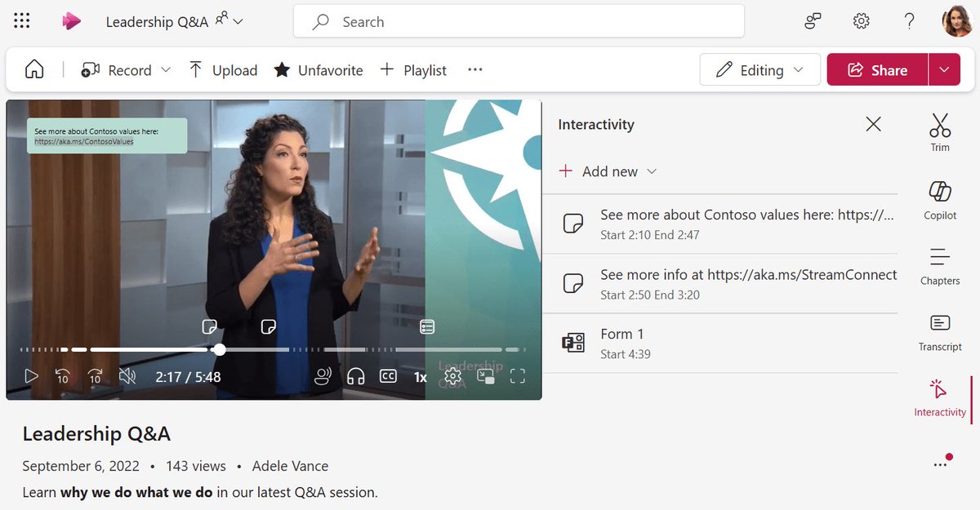Click the headphones noise suppression icon
The height and width of the screenshot is (510, 980).
click(x=355, y=376)
